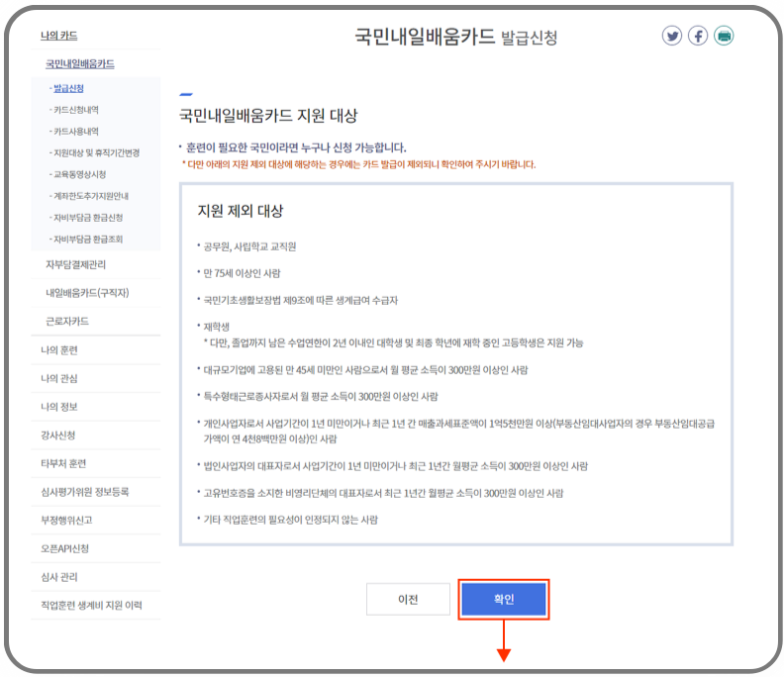
Task: Open 카드신청내역 submenu
Action: pos(76,110)
